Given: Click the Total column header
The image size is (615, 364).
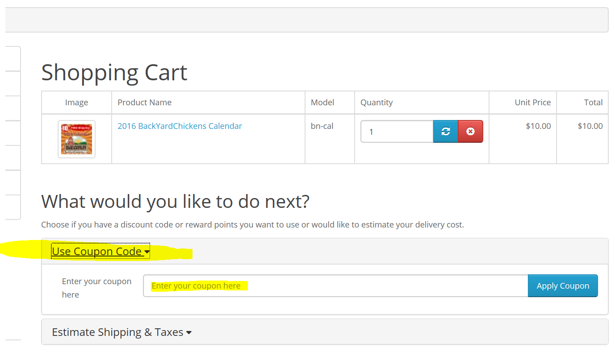Looking at the screenshot, I should (593, 103).
